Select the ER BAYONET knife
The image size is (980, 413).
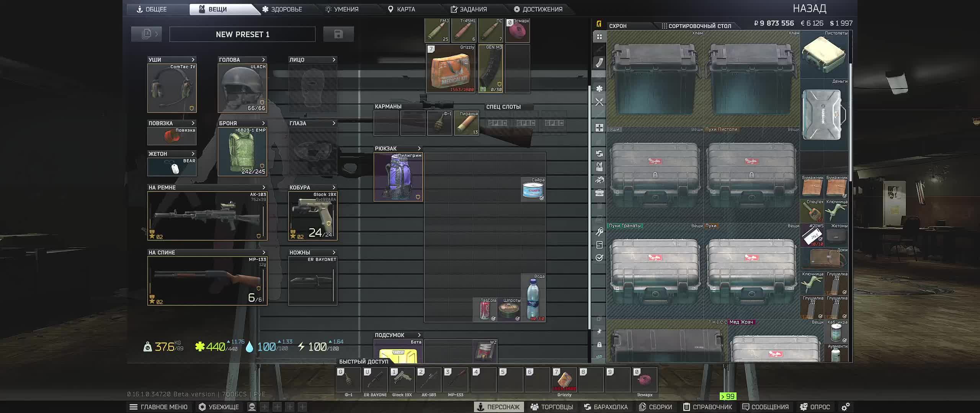pyautogui.click(x=313, y=281)
